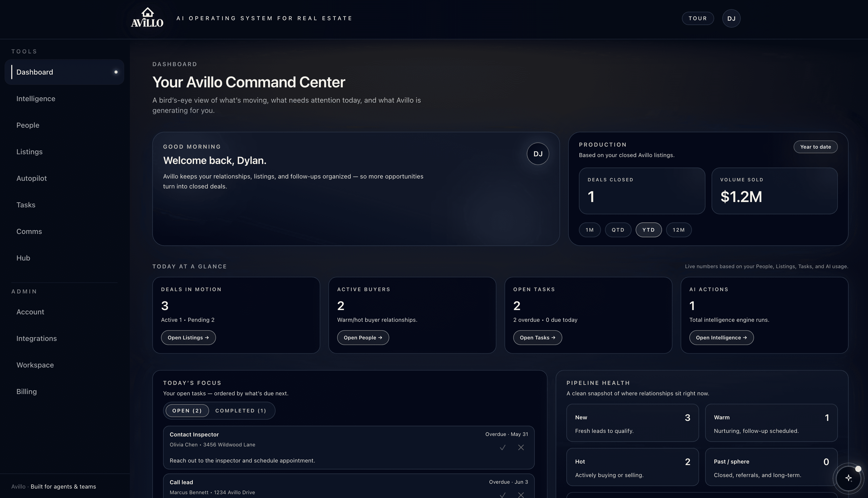Viewport: 868px width, 498px height.
Task: Open the Past / sphere pipeline card
Action: [771, 467]
